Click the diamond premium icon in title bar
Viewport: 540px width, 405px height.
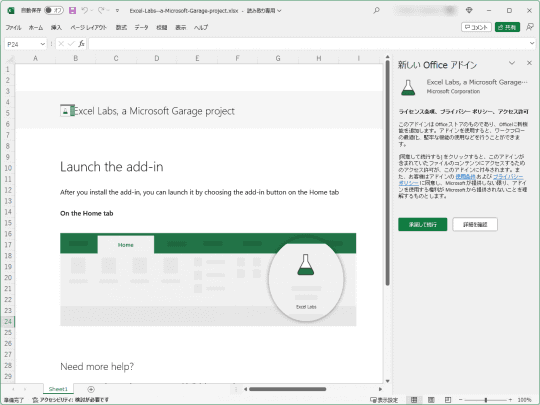(x=469, y=10)
